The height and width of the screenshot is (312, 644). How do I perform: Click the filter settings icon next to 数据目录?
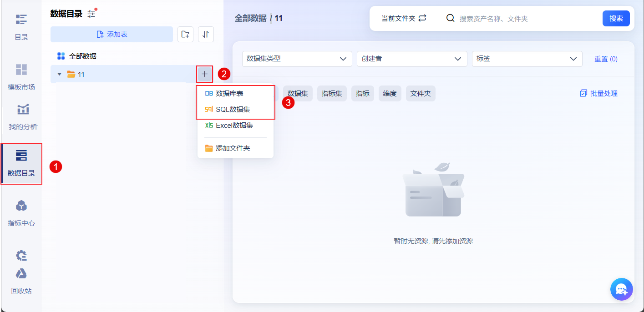[x=91, y=14]
